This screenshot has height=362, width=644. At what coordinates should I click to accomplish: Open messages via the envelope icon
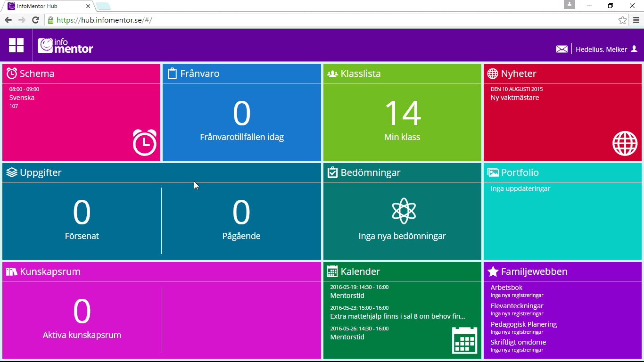pyautogui.click(x=561, y=49)
